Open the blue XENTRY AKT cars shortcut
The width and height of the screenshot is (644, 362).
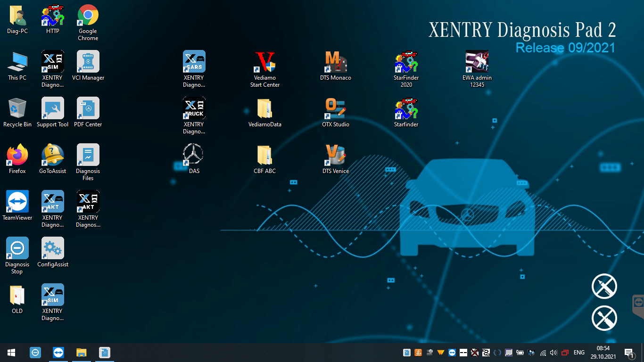pyautogui.click(x=53, y=209)
